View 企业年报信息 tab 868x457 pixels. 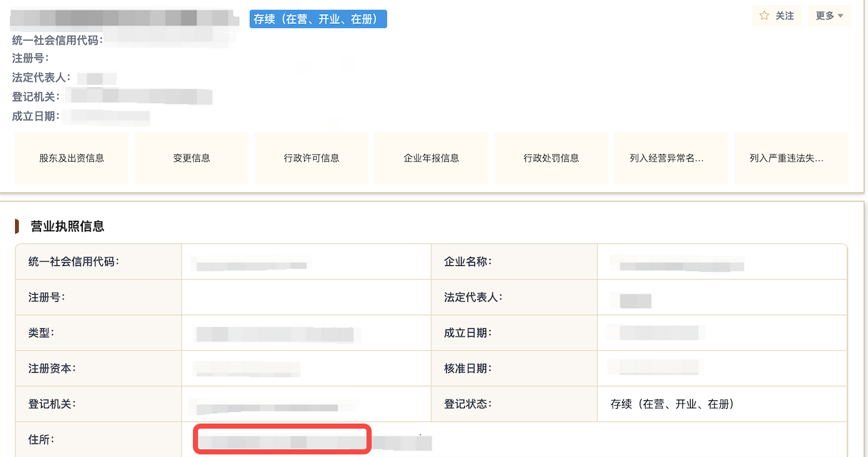(431, 158)
